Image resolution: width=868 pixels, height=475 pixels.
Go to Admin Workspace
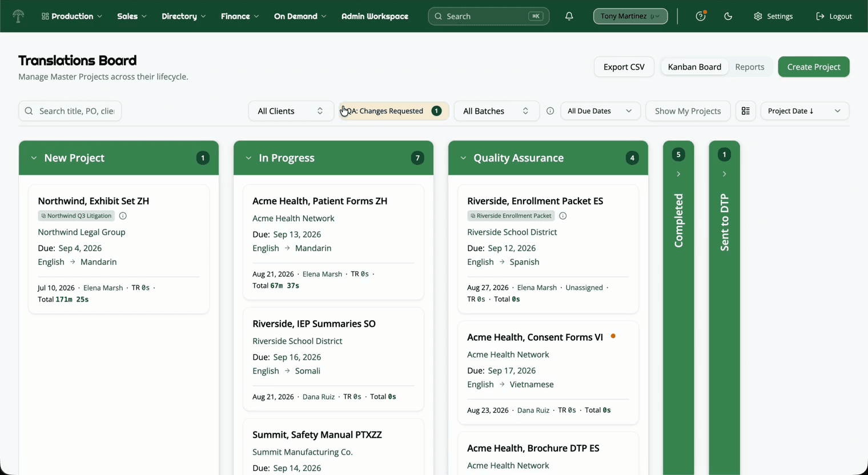(375, 16)
